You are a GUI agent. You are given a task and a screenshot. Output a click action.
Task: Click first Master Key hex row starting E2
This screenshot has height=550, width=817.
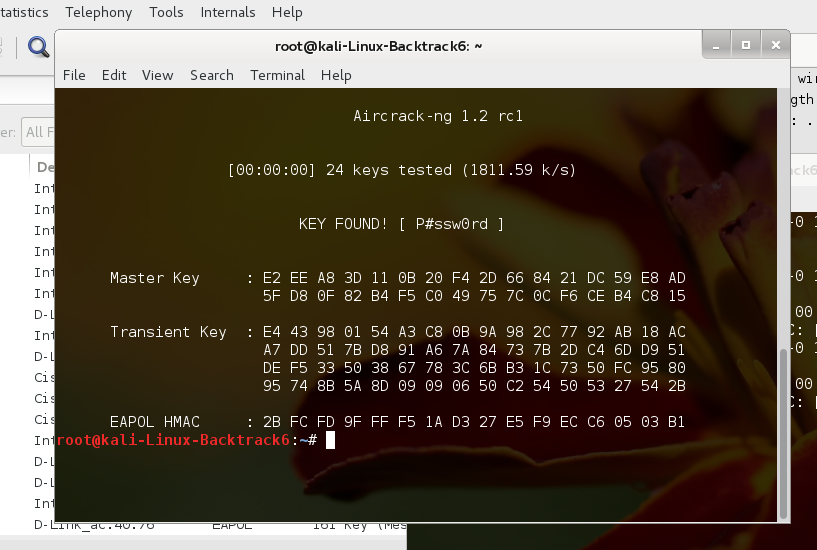pos(474,278)
